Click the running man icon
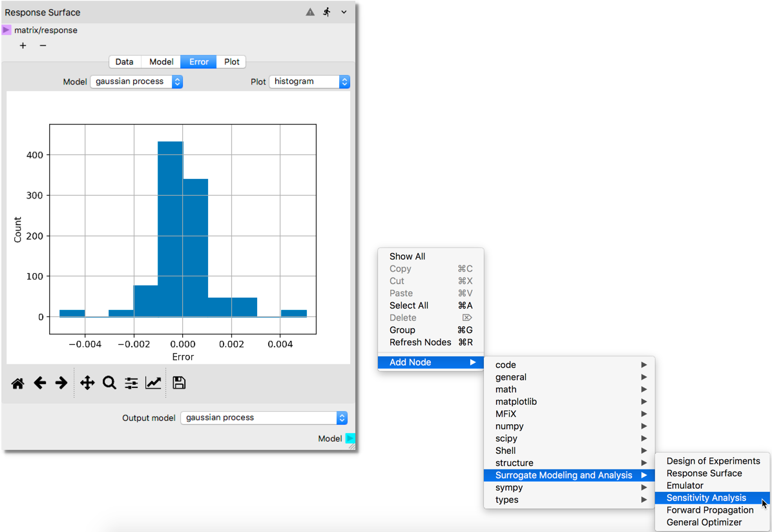The height and width of the screenshot is (532, 772). coord(327,12)
